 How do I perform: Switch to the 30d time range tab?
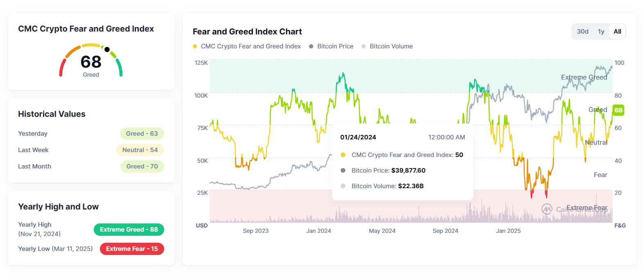click(583, 31)
